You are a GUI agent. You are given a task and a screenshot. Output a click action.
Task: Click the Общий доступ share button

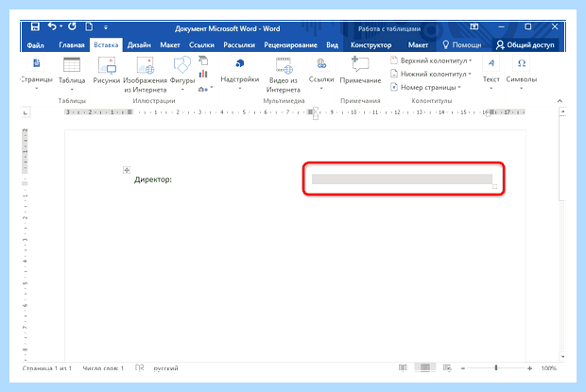point(526,45)
